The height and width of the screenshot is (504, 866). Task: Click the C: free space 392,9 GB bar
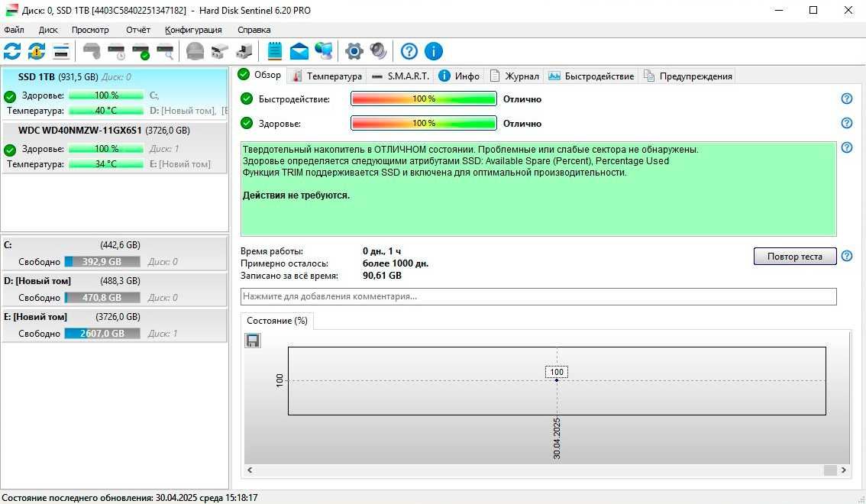102,262
